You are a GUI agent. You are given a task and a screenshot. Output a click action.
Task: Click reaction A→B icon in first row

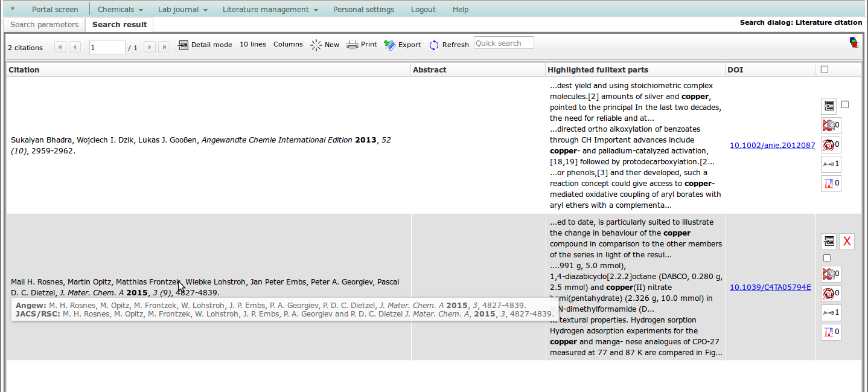[831, 164]
